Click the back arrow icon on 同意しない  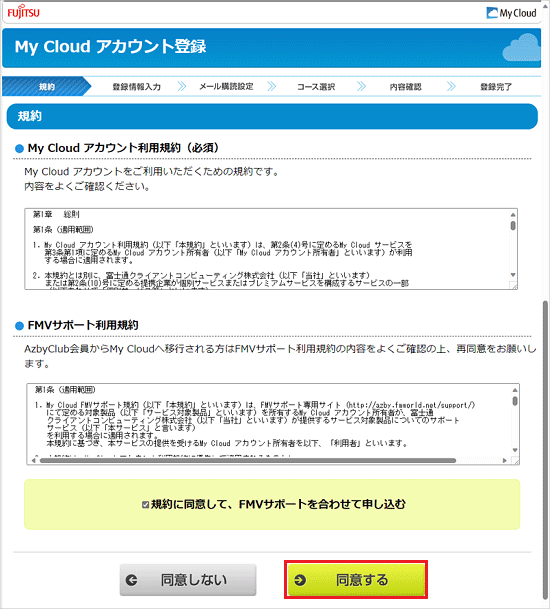[132, 580]
